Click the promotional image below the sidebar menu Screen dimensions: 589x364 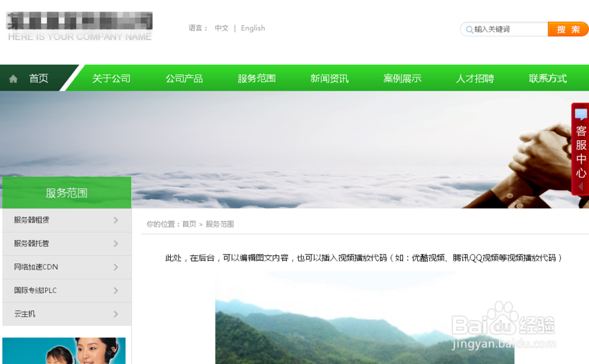(65, 350)
